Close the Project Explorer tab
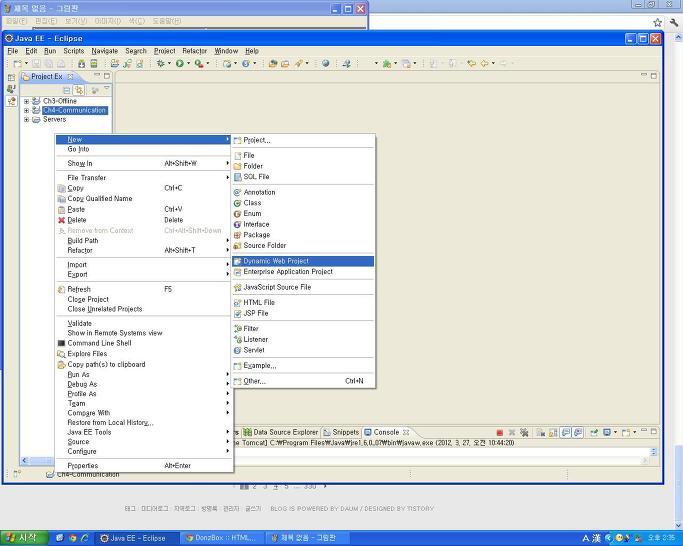 pyautogui.click(x=70, y=77)
